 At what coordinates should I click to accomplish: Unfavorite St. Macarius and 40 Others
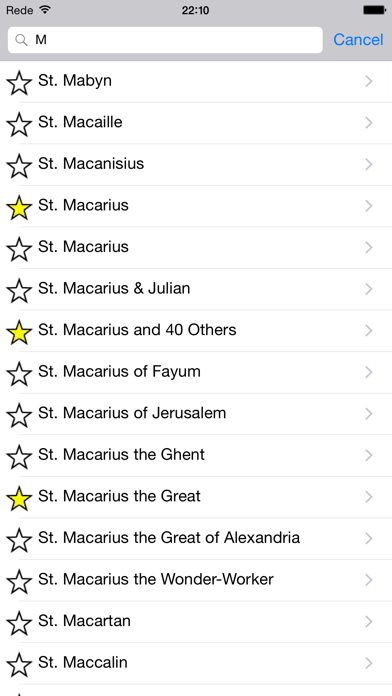click(x=19, y=332)
